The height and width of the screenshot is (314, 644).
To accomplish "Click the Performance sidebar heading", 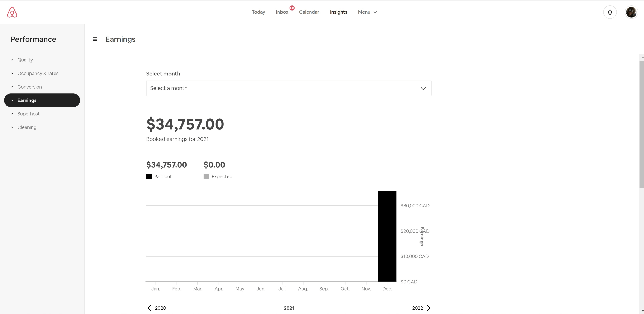I will click(x=33, y=39).
